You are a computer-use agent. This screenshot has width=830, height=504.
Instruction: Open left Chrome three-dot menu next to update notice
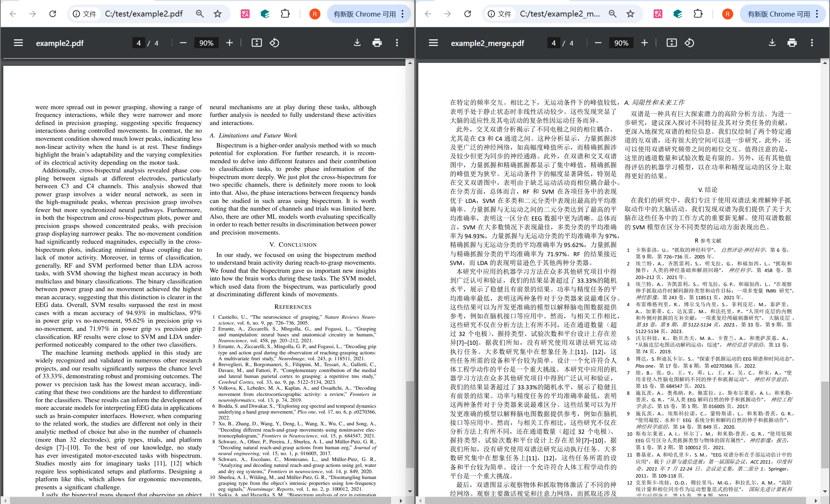click(403, 14)
